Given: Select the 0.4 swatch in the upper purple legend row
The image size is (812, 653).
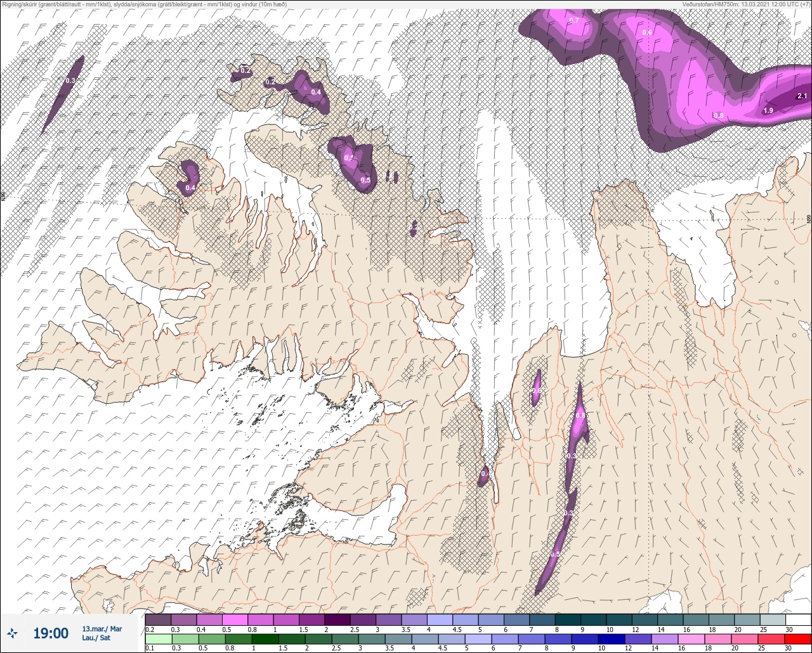Looking at the screenshot, I should (209, 619).
